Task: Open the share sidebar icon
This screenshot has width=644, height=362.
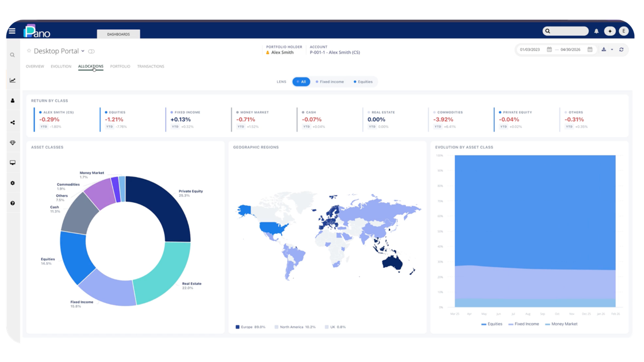Action: tap(13, 122)
